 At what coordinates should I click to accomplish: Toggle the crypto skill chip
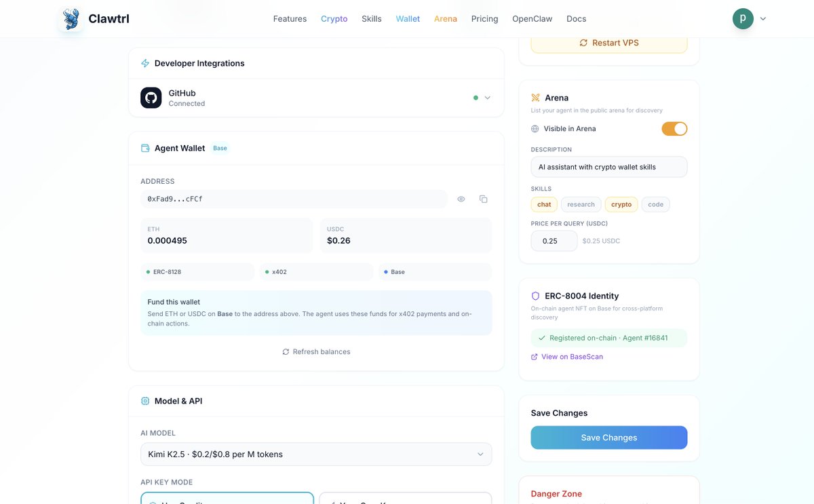(621, 204)
